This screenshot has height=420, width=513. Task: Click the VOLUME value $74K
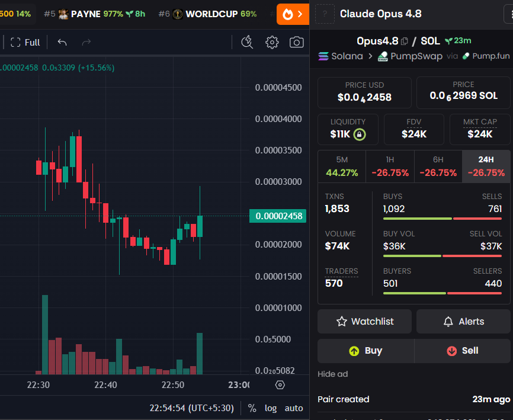point(337,246)
